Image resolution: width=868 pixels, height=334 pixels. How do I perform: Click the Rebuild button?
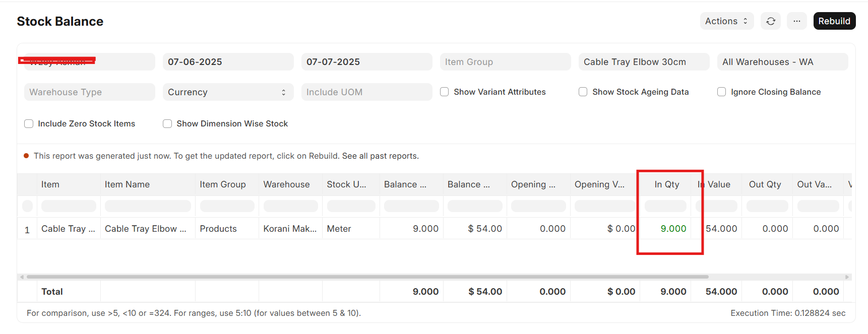click(834, 21)
